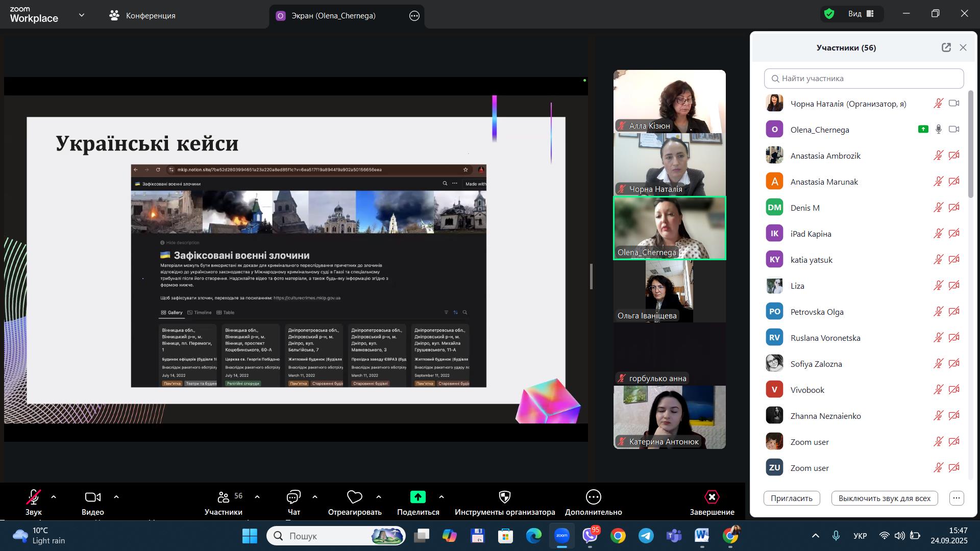Switch to the Конференция tab
The image size is (980, 551).
click(x=143, y=15)
